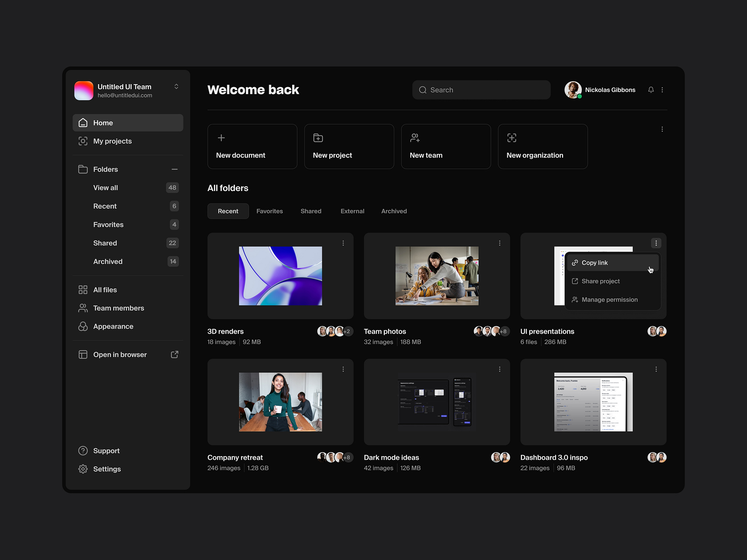This screenshot has width=747, height=560.
Task: Open in browser via sidebar link
Action: [120, 354]
